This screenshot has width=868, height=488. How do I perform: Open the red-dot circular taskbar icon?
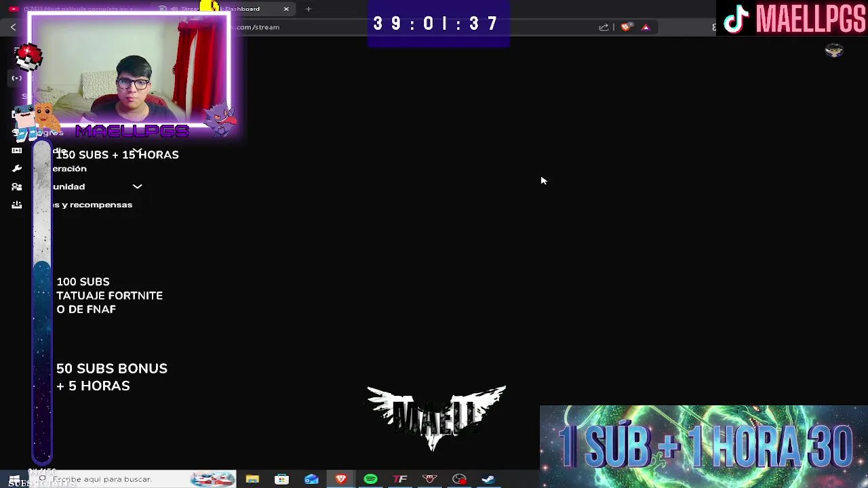coord(459,479)
